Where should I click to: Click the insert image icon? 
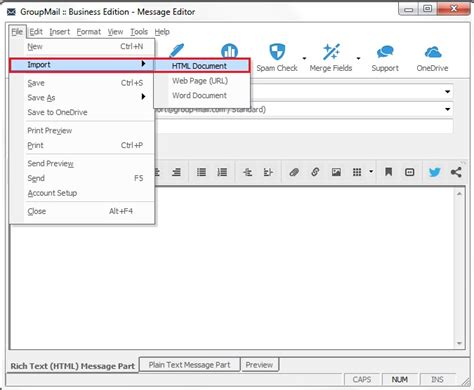coord(336,172)
